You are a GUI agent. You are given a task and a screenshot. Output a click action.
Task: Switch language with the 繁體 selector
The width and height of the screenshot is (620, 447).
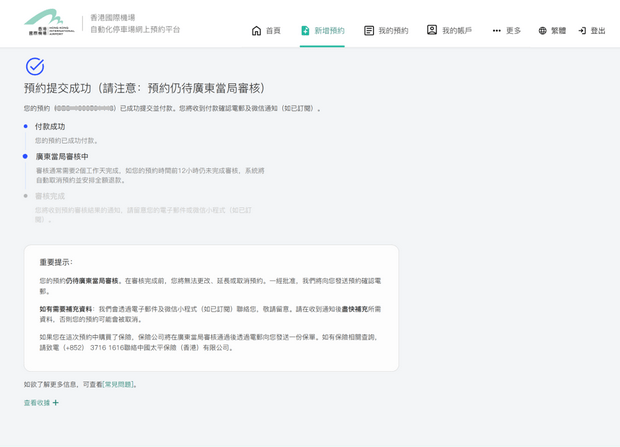558,31
